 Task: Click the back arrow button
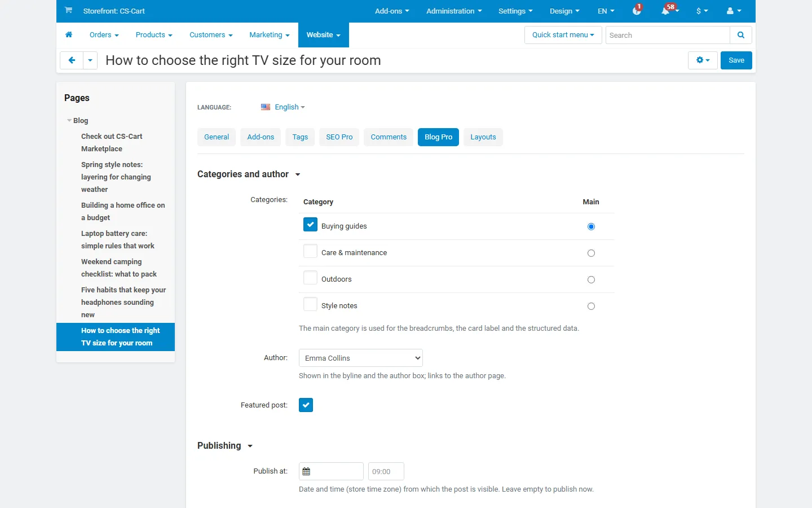coord(72,60)
